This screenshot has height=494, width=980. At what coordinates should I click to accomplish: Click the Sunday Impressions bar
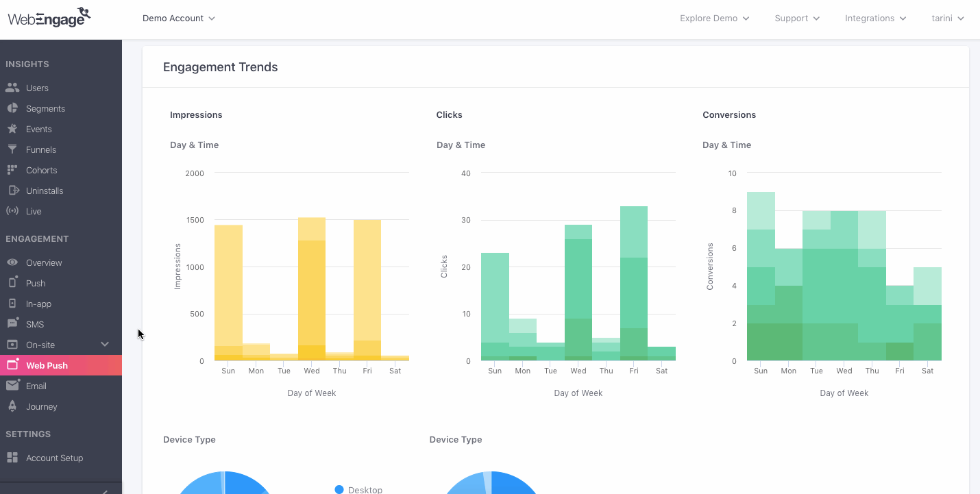(x=228, y=293)
